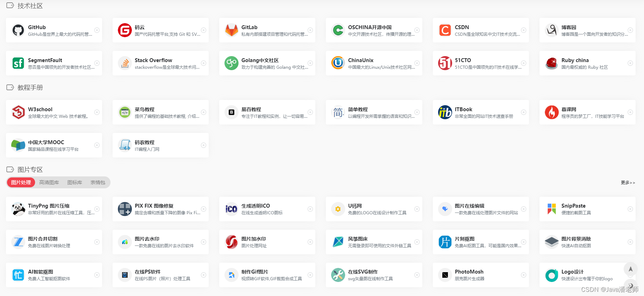Click description 非常全面的网站IT技术速查手册
The image size is (644, 296).
click(x=484, y=116)
